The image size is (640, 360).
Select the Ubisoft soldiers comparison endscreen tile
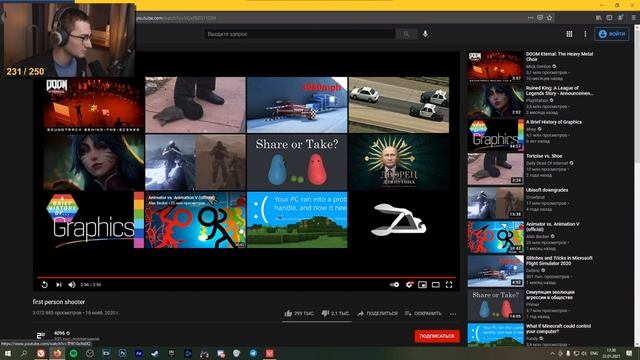(x=196, y=162)
